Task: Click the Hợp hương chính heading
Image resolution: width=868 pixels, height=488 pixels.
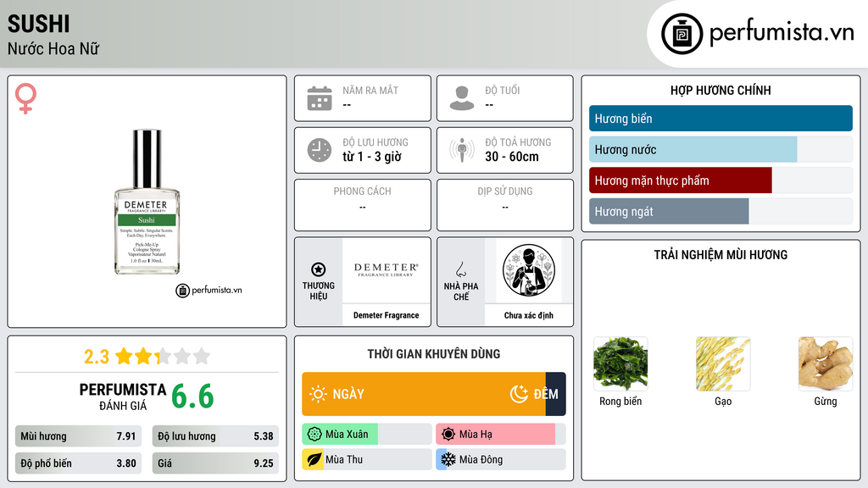Action: (x=721, y=90)
